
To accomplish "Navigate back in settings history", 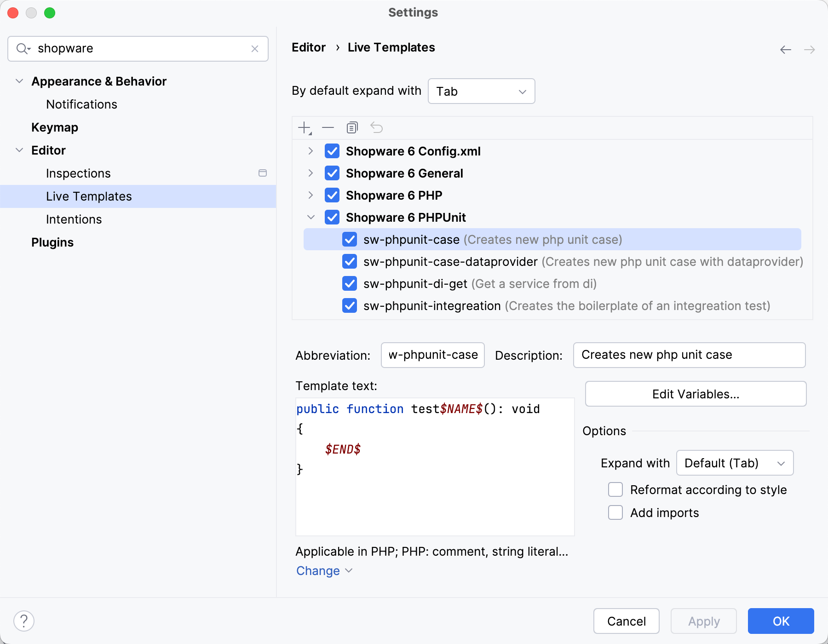I will click(785, 49).
